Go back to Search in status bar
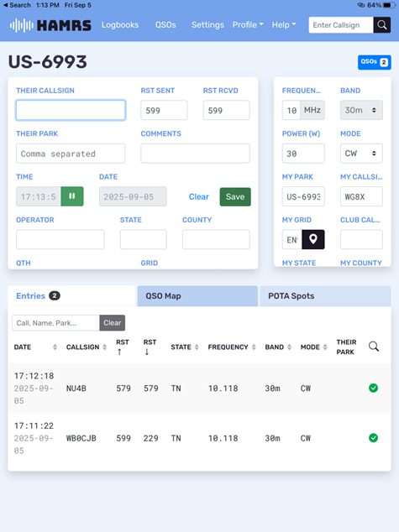Image resolution: width=399 pixels, height=532 pixels. pos(17,5)
